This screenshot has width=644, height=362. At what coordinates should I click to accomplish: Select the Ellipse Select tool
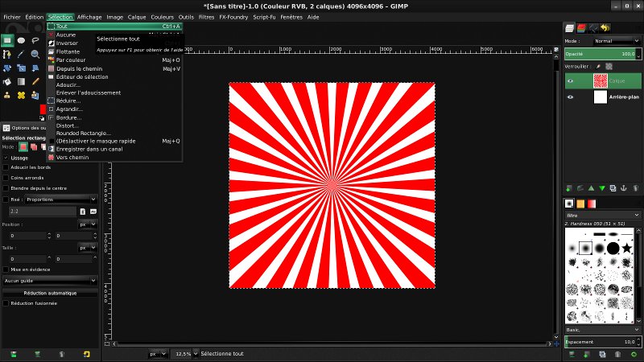point(22,40)
